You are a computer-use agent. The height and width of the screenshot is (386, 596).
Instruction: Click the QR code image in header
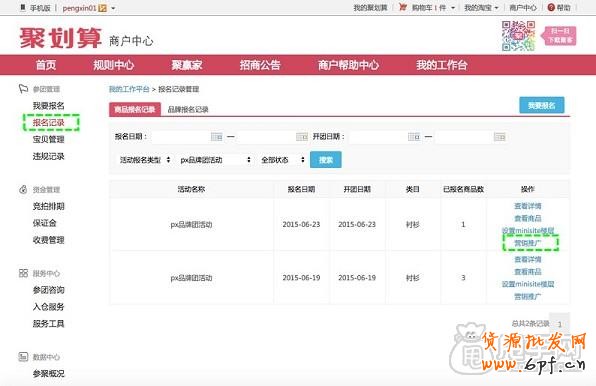point(518,36)
